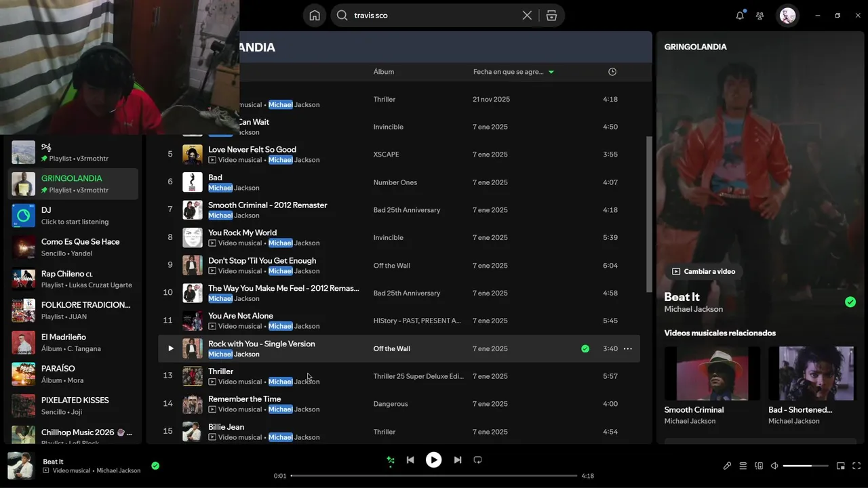Open El Madrileño album in library
This screenshot has width=868, height=488.
coord(73,342)
